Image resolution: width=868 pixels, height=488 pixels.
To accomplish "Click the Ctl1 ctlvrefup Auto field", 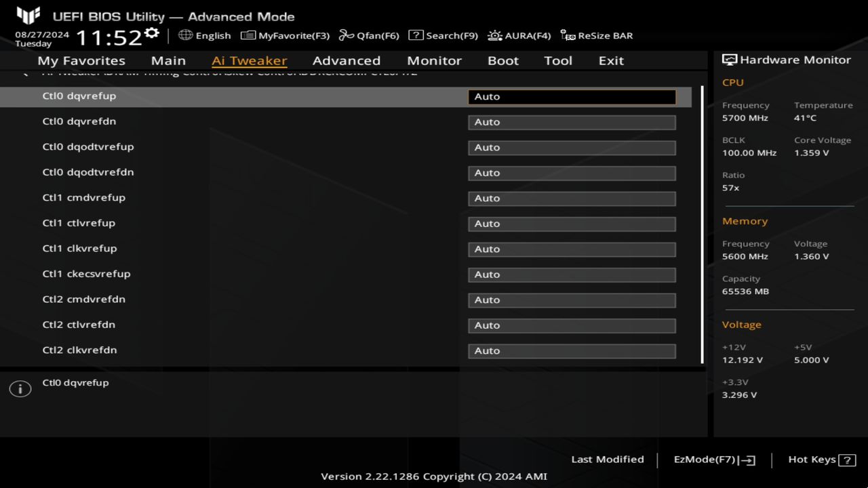I will 572,224.
